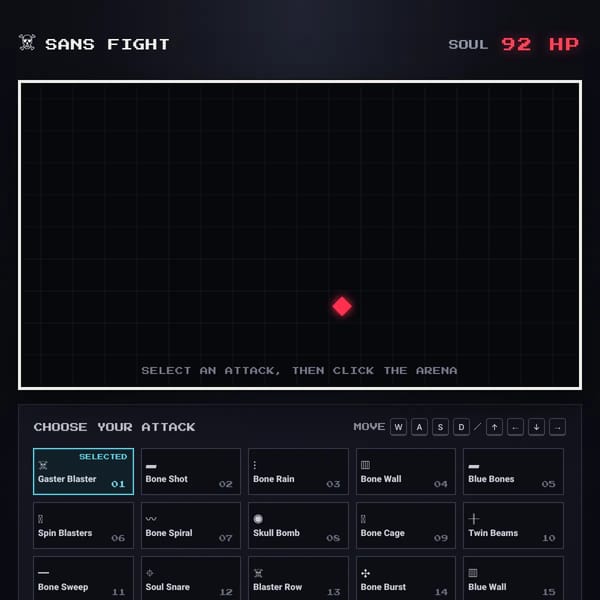Click the 'SOUL' label in the header
The image size is (600, 600).
click(468, 44)
